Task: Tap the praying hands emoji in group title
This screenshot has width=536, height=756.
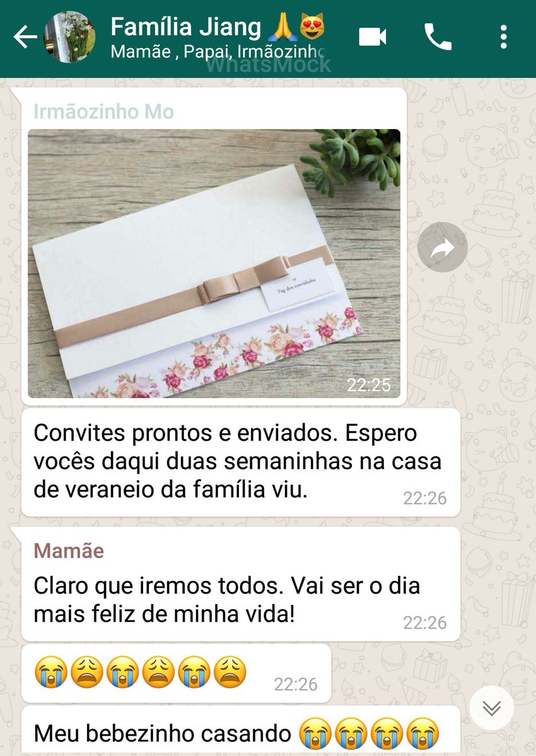Action: click(x=279, y=27)
